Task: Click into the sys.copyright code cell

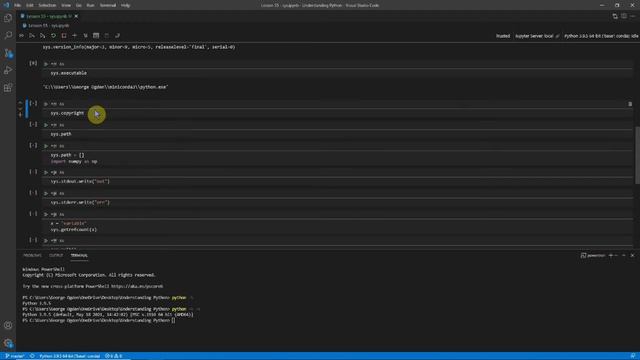Action: click(337, 113)
